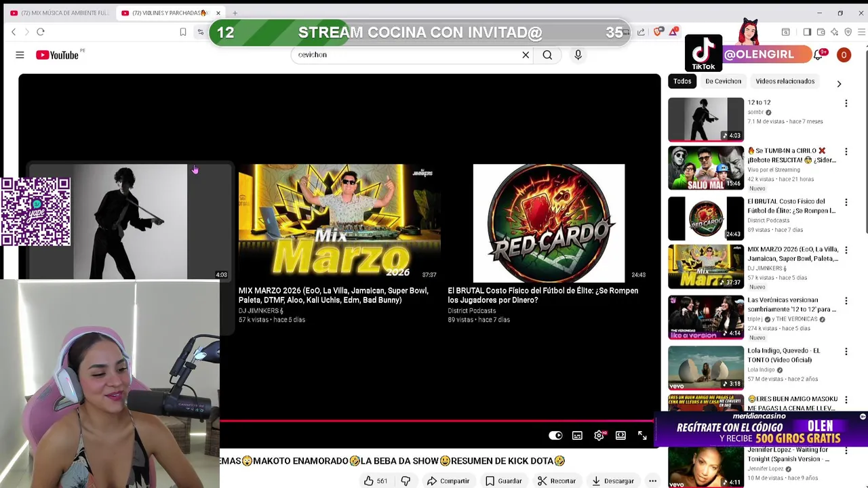Viewport: 868px width, 488px height.
Task: Start voice search with the microphone
Action: [578, 55]
